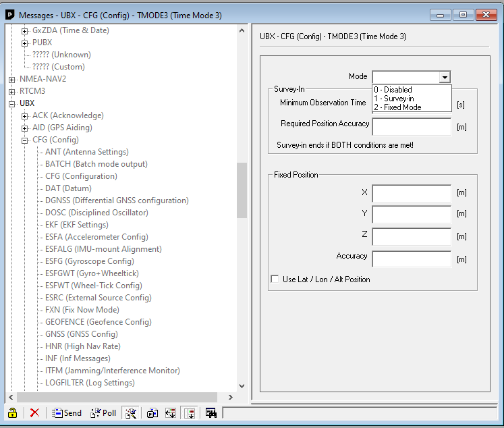The height and width of the screenshot is (428, 504).
Task: Click the Required Position Accuracy field
Action: click(411, 126)
